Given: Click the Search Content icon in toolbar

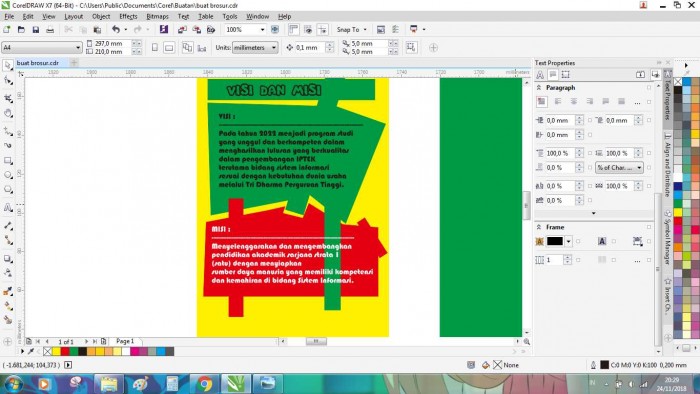Looking at the screenshot, I should tap(164, 29).
